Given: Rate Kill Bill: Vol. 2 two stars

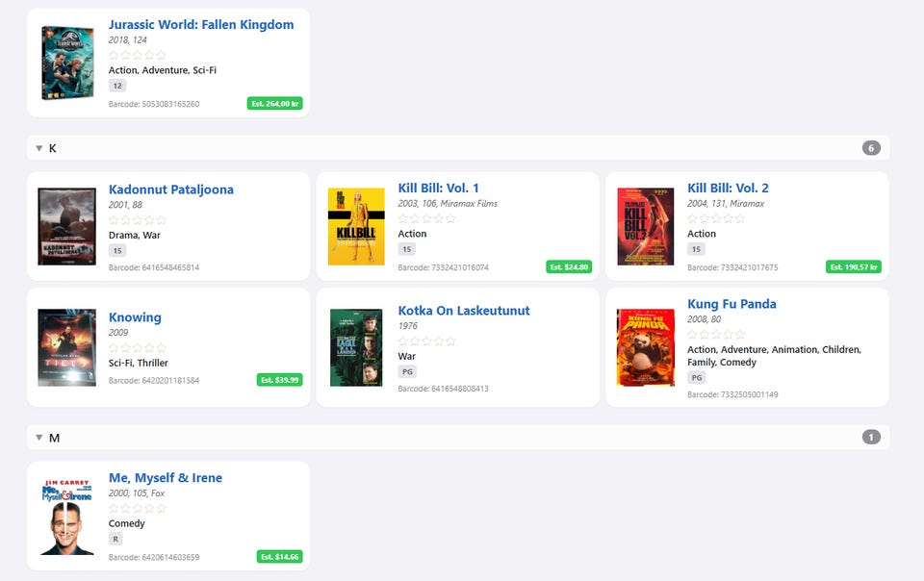Looking at the screenshot, I should pyautogui.click(x=705, y=219).
